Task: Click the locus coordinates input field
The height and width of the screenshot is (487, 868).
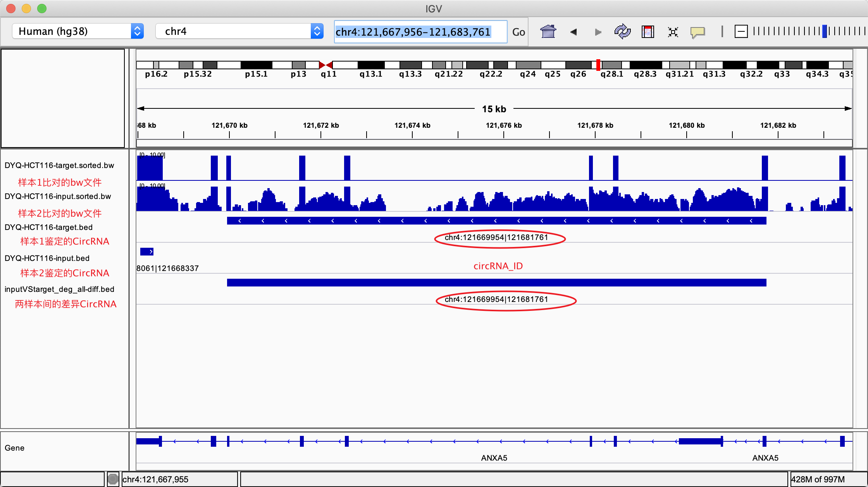Action: pos(420,32)
